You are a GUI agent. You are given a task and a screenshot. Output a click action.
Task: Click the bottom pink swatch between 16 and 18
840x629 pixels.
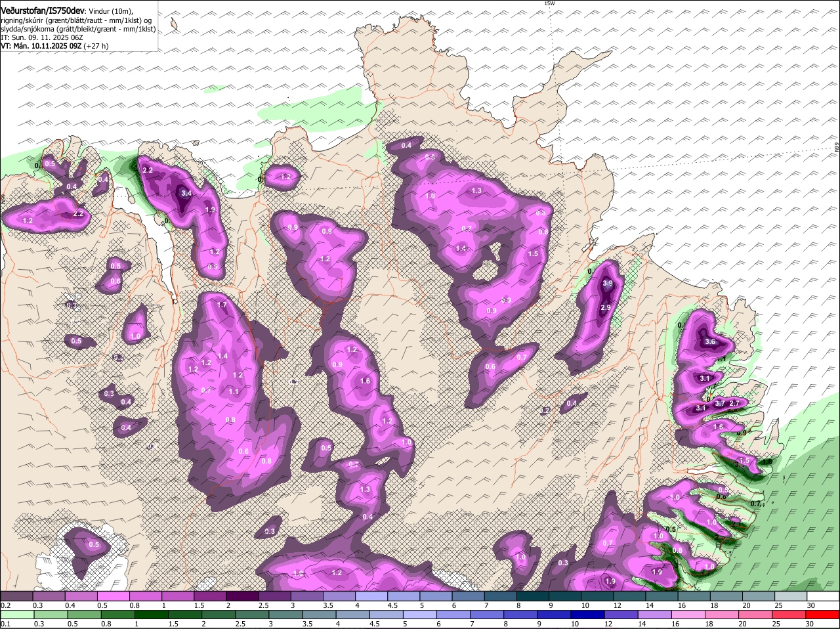point(689,615)
